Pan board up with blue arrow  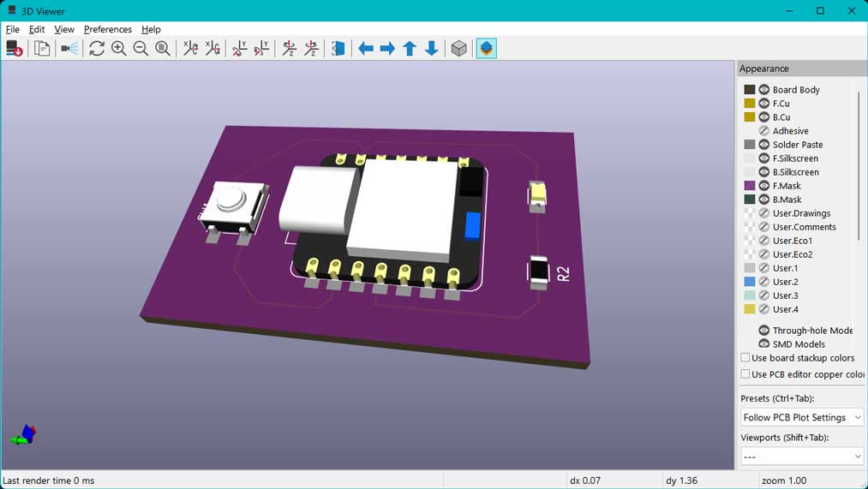(410, 49)
